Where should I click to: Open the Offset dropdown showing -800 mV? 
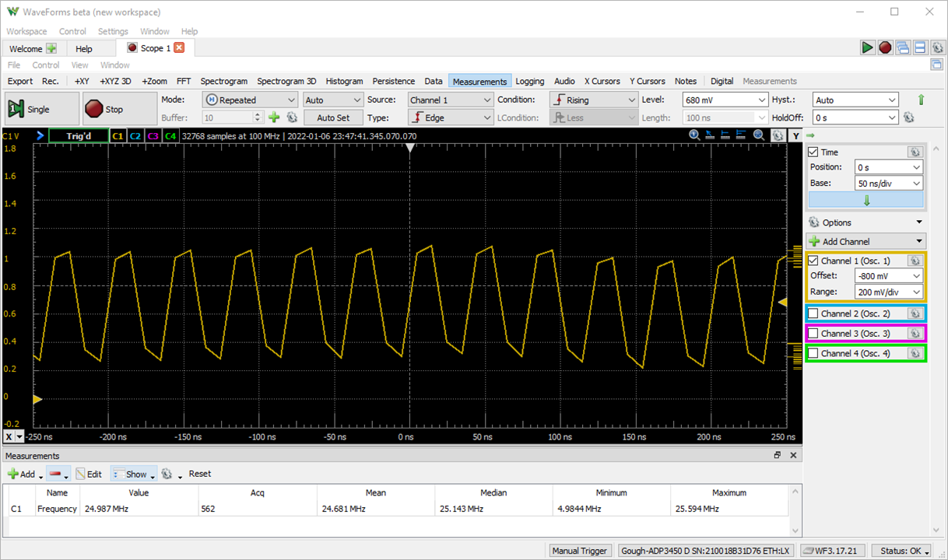point(888,276)
